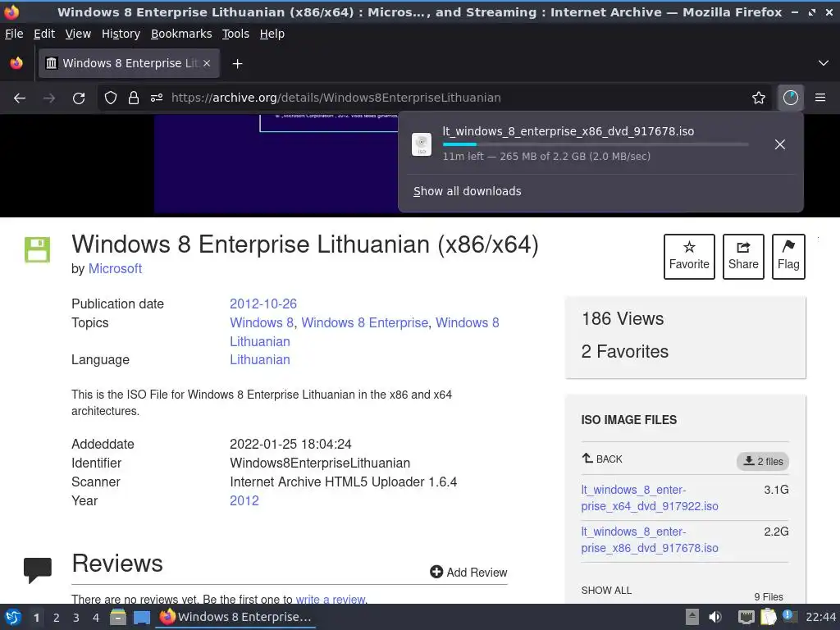Click Show all downloads
The width and height of the screenshot is (840, 630).
467,191
